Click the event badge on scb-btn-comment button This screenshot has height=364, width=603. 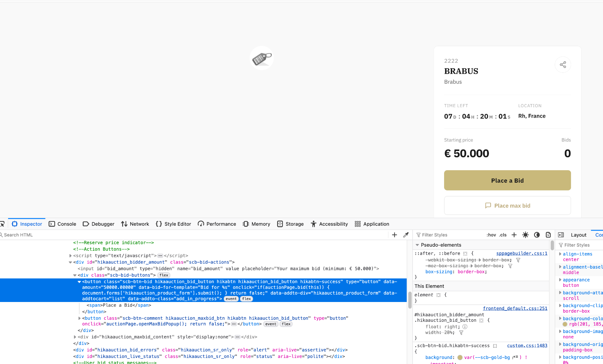271,324
